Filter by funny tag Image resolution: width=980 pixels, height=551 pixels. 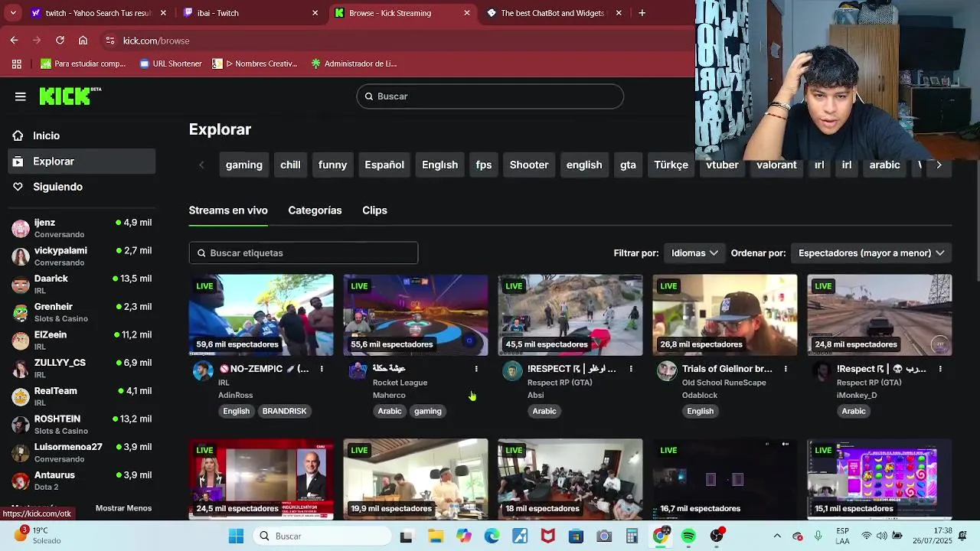coord(332,165)
